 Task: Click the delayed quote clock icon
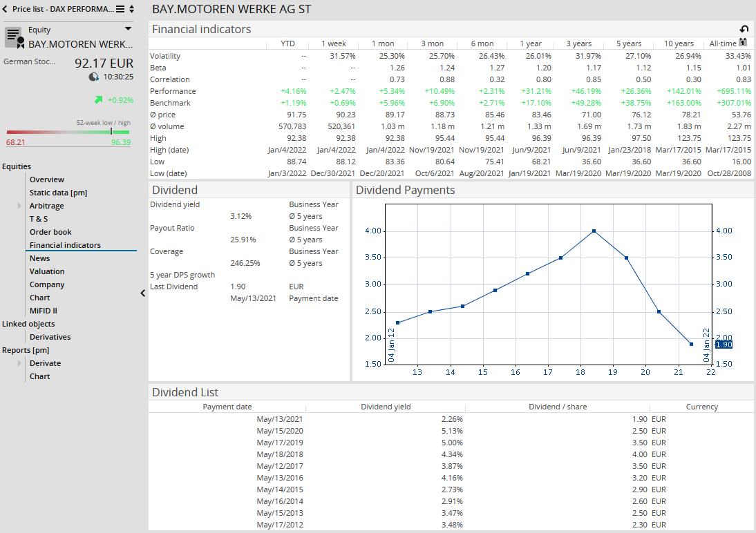point(94,77)
